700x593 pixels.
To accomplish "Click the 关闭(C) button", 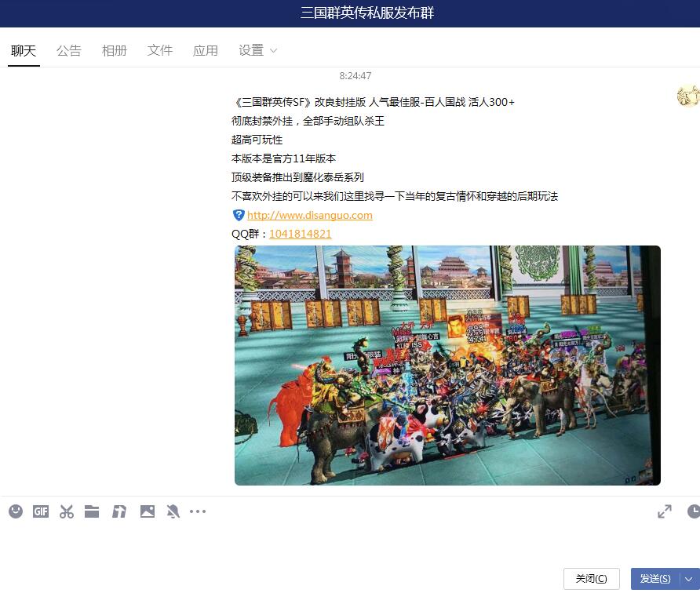I will [592, 579].
